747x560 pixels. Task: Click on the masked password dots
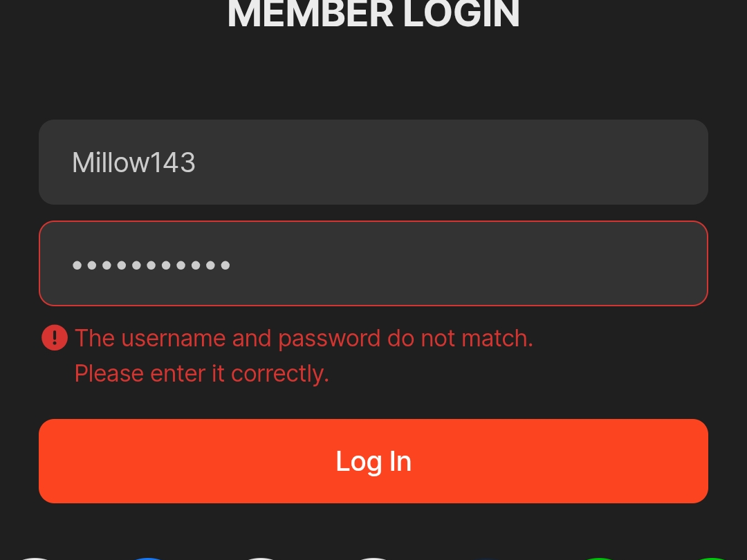pyautogui.click(x=151, y=265)
